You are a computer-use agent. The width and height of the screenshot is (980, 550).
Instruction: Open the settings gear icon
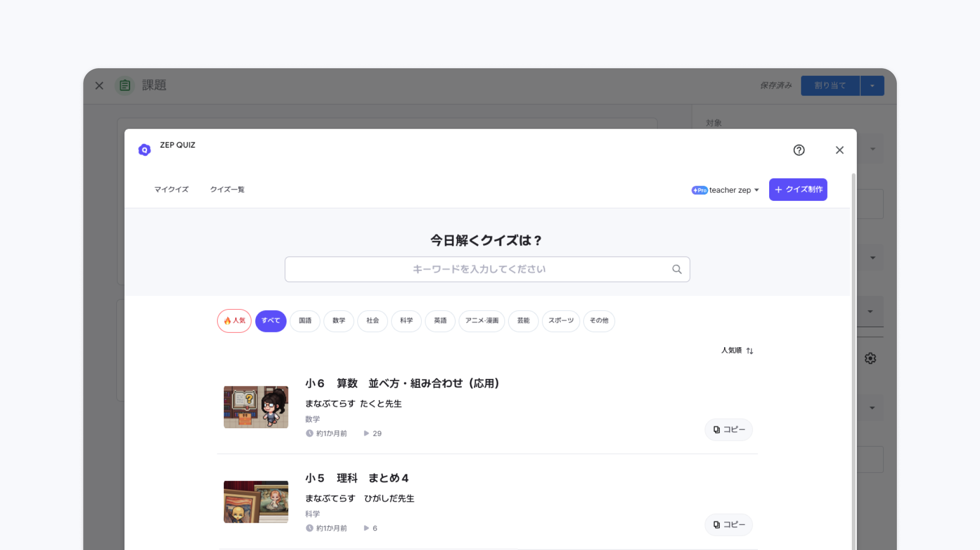click(870, 358)
